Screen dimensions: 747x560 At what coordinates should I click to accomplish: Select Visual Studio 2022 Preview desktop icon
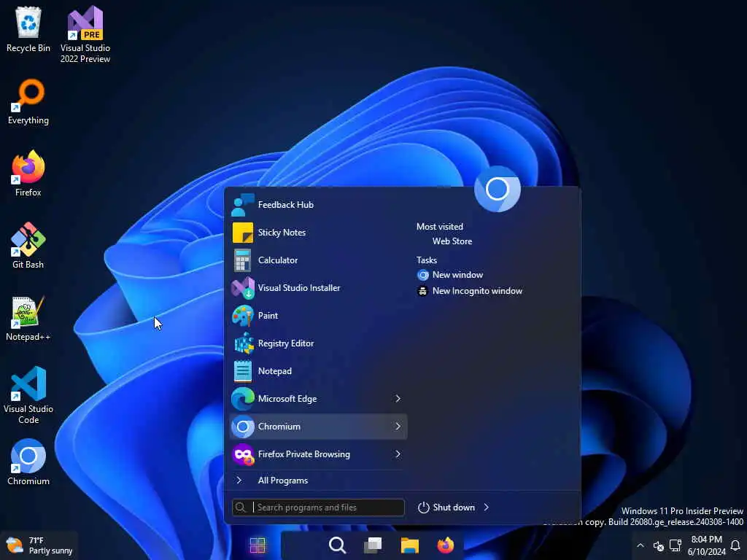coord(85,34)
